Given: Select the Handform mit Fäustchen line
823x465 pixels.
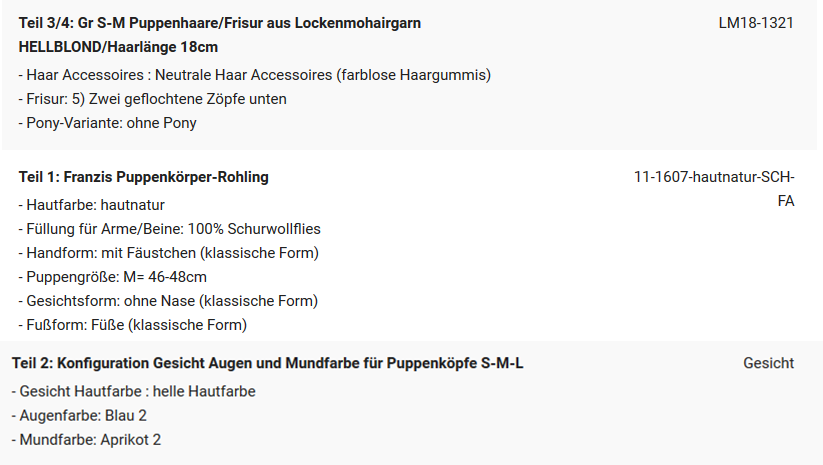Looking at the screenshot, I should (168, 253).
